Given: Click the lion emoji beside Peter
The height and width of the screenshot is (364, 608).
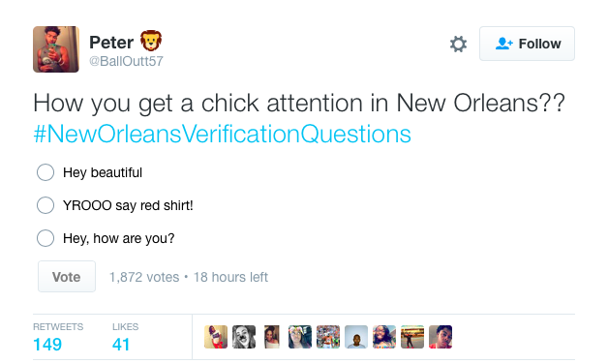Looking at the screenshot, I should point(151,41).
